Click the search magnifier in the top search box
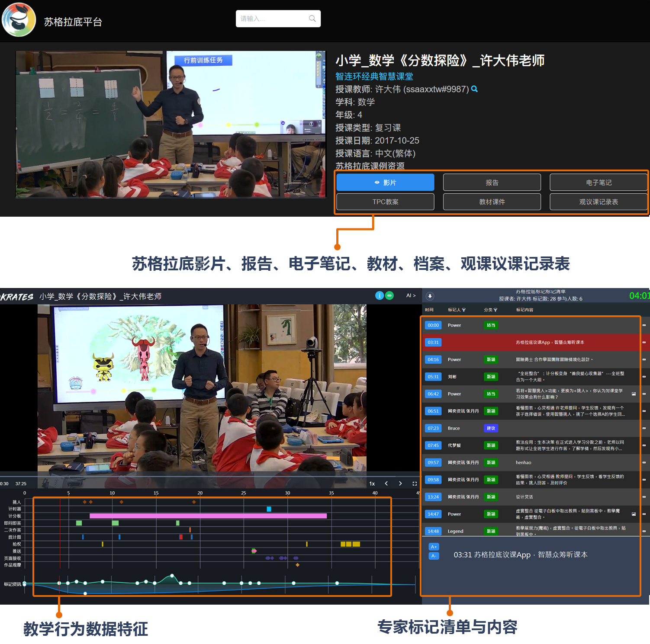The width and height of the screenshot is (650, 644). 312,19
